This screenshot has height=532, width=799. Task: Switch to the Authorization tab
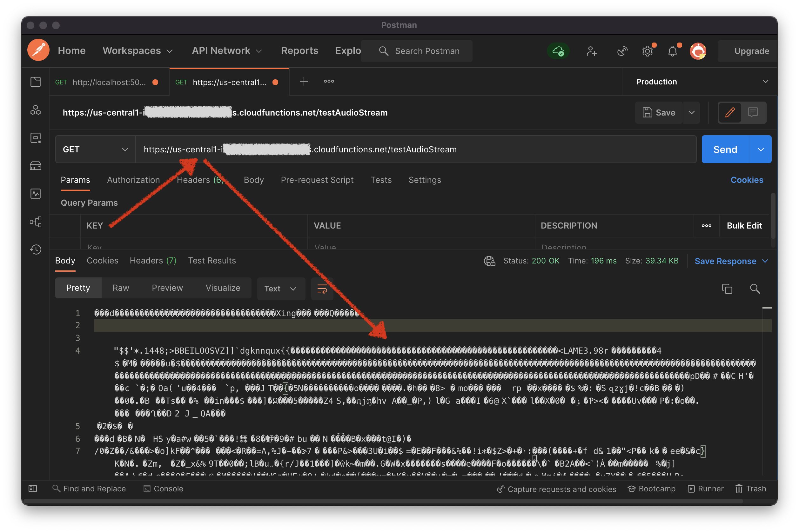(x=133, y=180)
